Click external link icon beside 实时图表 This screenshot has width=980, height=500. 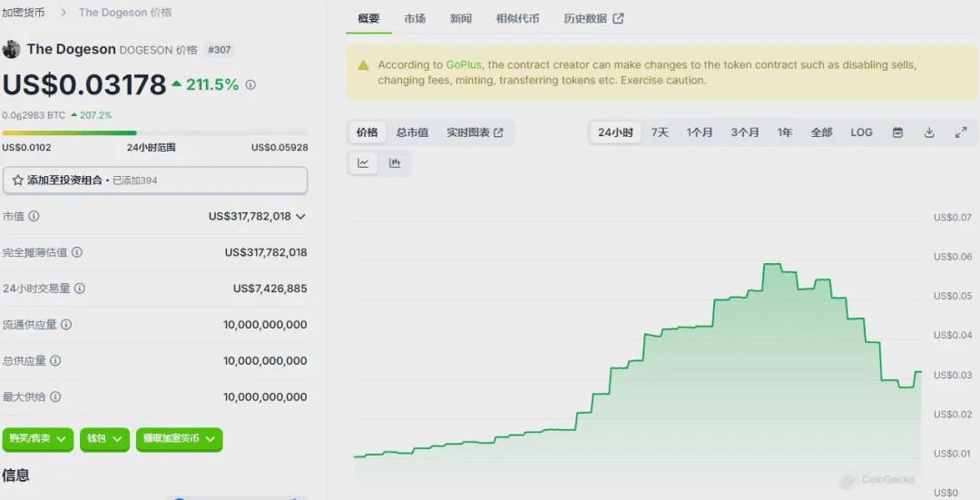498,132
